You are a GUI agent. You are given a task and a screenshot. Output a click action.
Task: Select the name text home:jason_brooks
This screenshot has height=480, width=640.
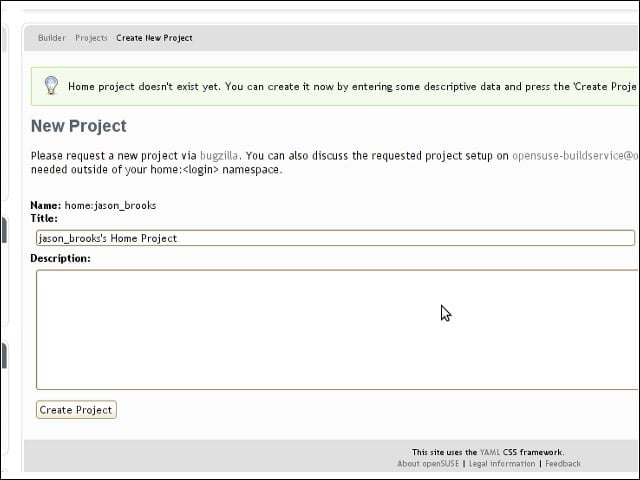click(x=110, y=205)
